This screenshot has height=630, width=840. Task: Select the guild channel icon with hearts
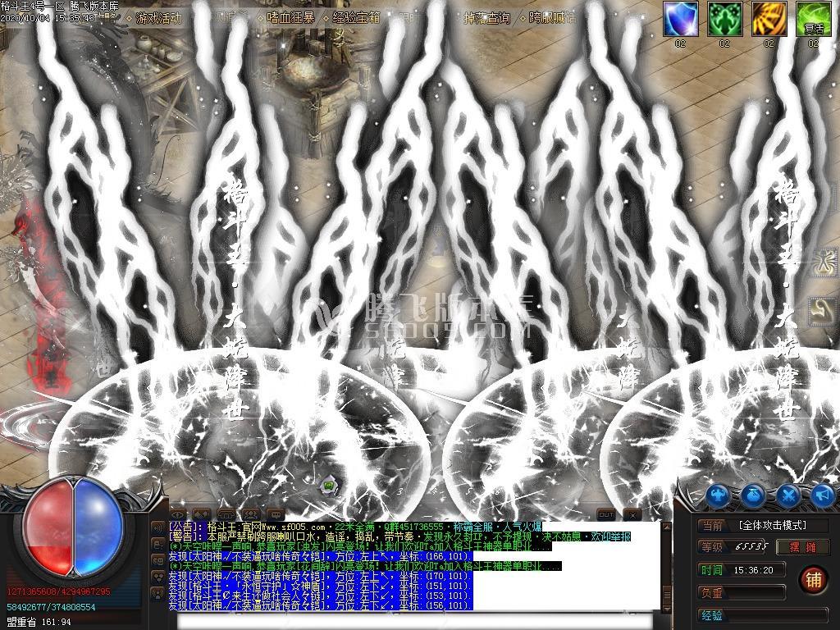158,577
